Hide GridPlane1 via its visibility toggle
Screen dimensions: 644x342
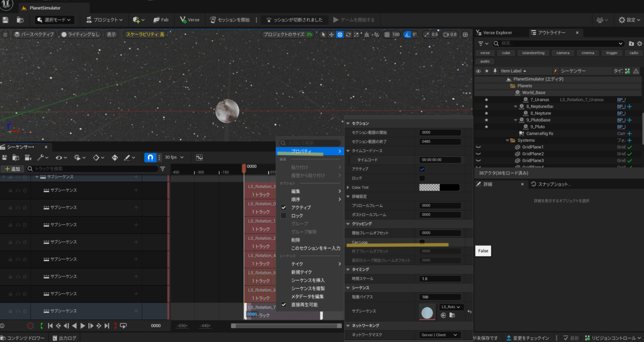click(478, 147)
